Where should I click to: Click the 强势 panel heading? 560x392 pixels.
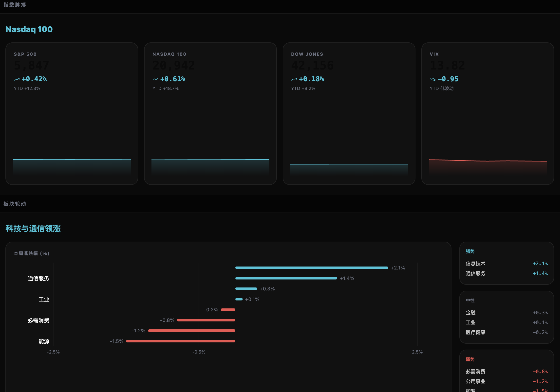(x=470, y=251)
